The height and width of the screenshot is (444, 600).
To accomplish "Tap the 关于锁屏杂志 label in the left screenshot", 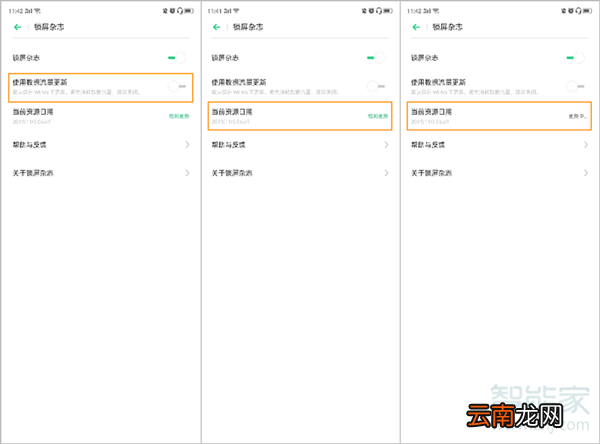I will [33, 173].
